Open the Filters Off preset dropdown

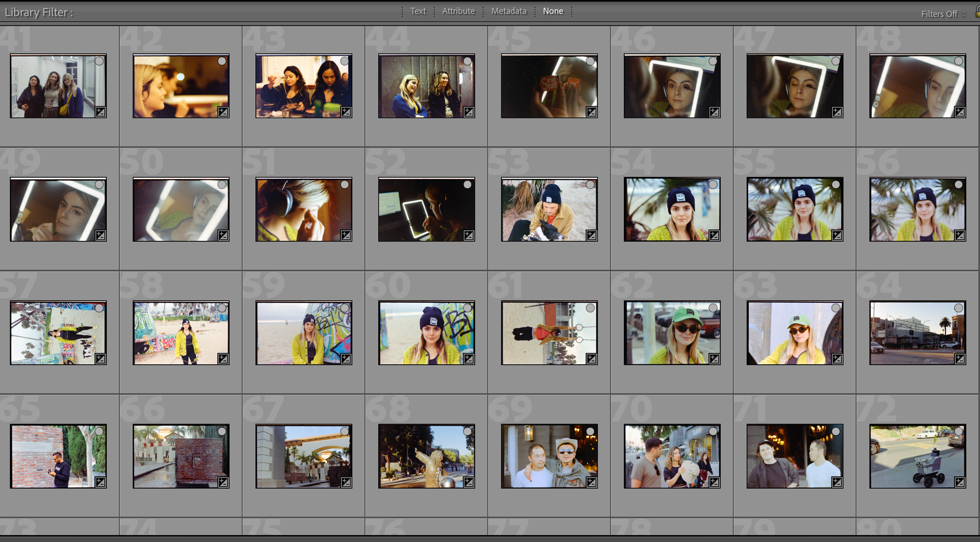[944, 14]
